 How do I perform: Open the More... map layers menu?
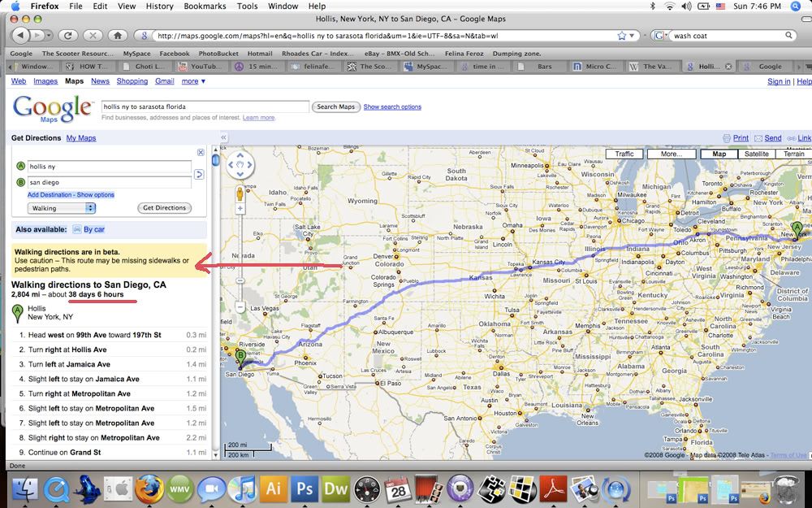tap(672, 154)
